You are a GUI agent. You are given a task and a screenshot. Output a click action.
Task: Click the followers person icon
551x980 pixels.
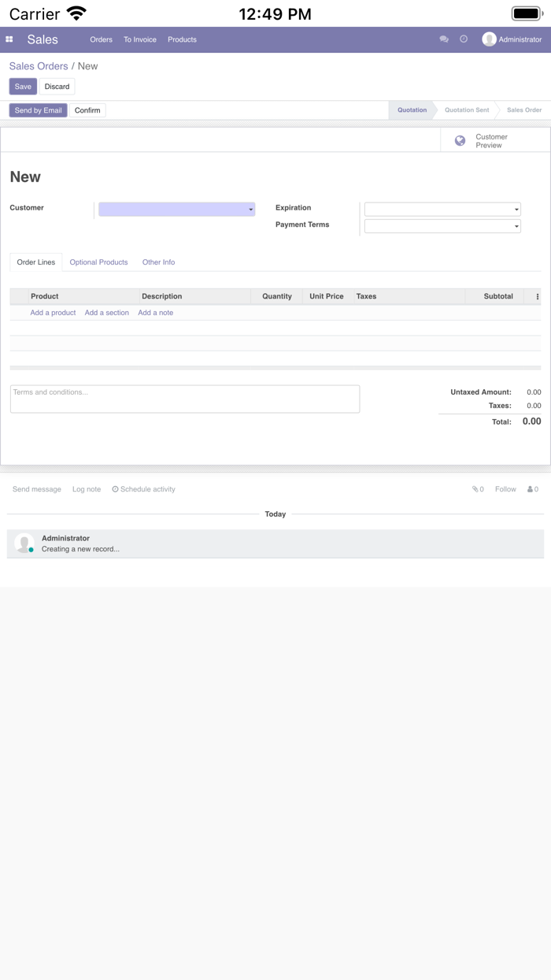coord(531,489)
